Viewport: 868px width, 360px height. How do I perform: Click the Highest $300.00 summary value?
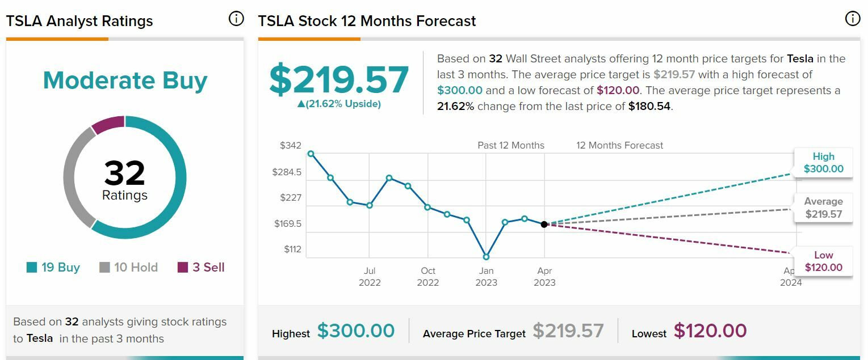click(355, 331)
